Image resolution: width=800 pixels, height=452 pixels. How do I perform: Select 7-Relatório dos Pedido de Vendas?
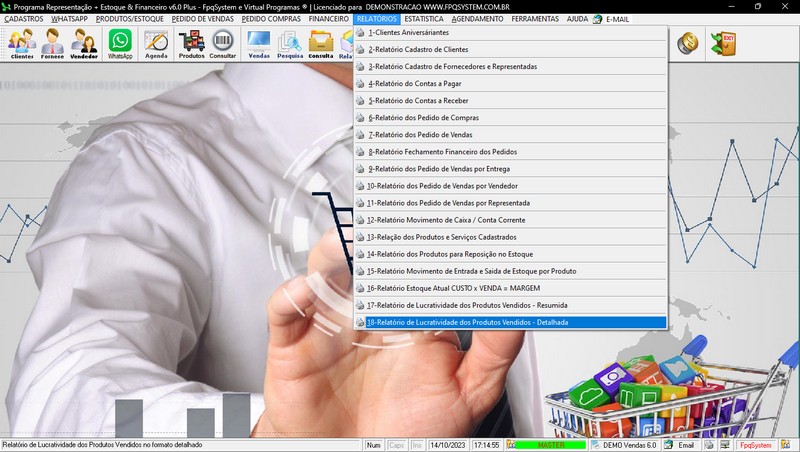(510, 135)
